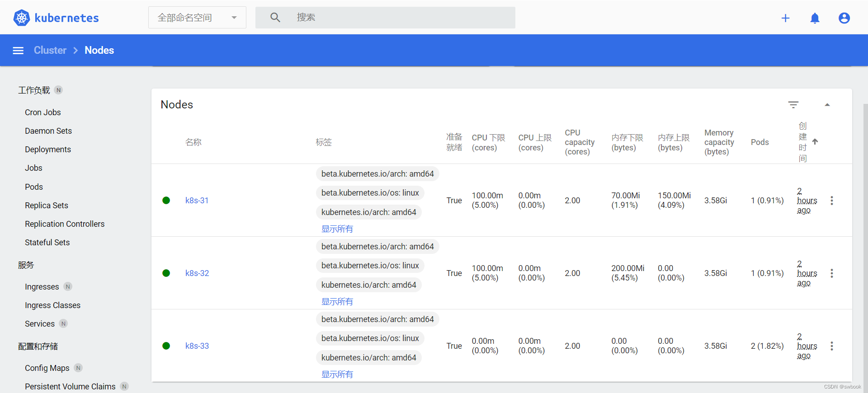The height and width of the screenshot is (393, 868).
Task: Select Deployments in sidebar
Action: coord(48,150)
